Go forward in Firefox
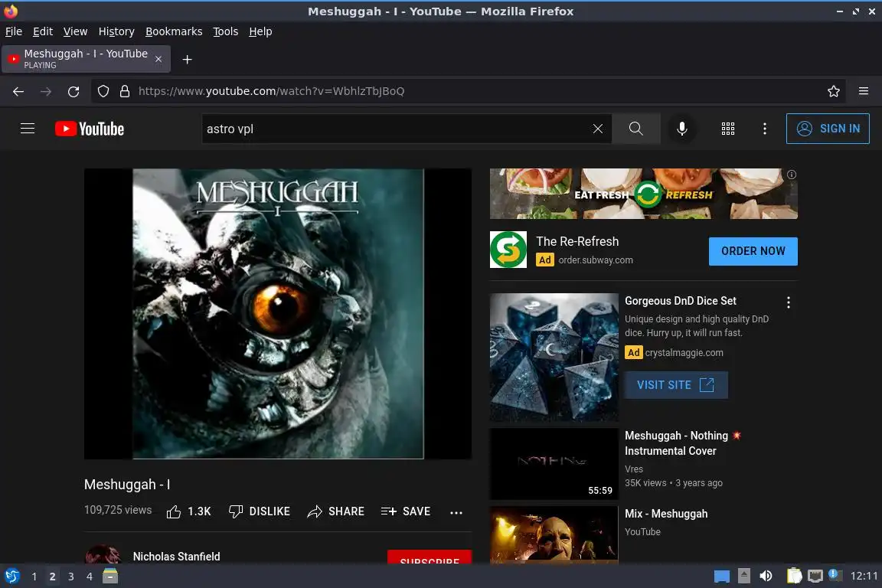Image resolution: width=882 pixels, height=588 pixels. coord(46,91)
